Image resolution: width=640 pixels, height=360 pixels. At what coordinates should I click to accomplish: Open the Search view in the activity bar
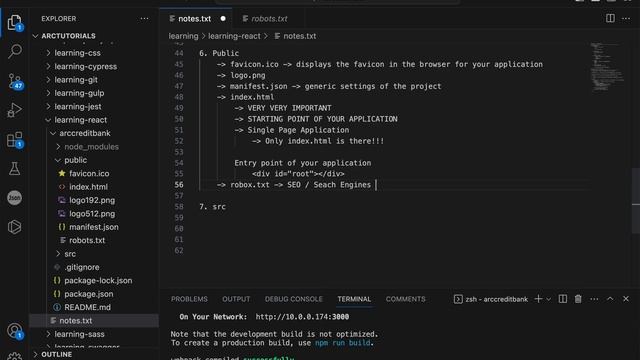(x=14, y=51)
